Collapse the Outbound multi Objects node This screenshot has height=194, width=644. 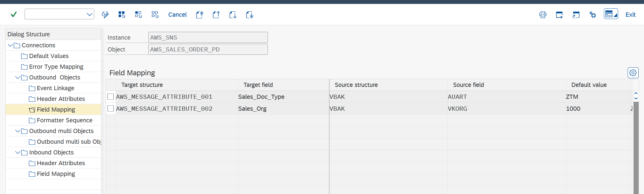(18, 131)
